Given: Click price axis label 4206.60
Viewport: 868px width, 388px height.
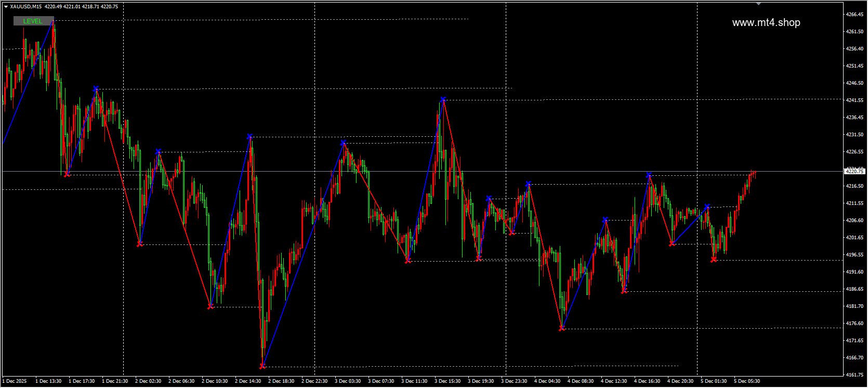Looking at the screenshot, I should tap(854, 221).
